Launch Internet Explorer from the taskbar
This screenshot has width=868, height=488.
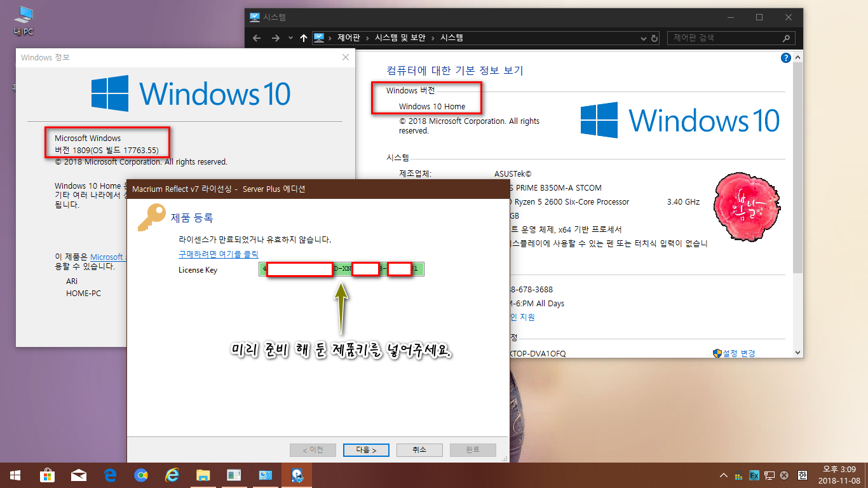click(x=172, y=475)
